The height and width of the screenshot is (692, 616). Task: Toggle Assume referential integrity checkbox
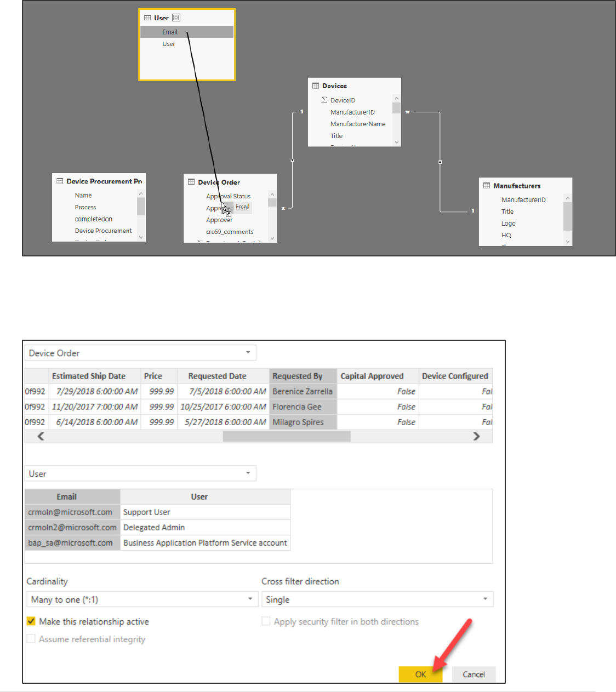point(31,639)
